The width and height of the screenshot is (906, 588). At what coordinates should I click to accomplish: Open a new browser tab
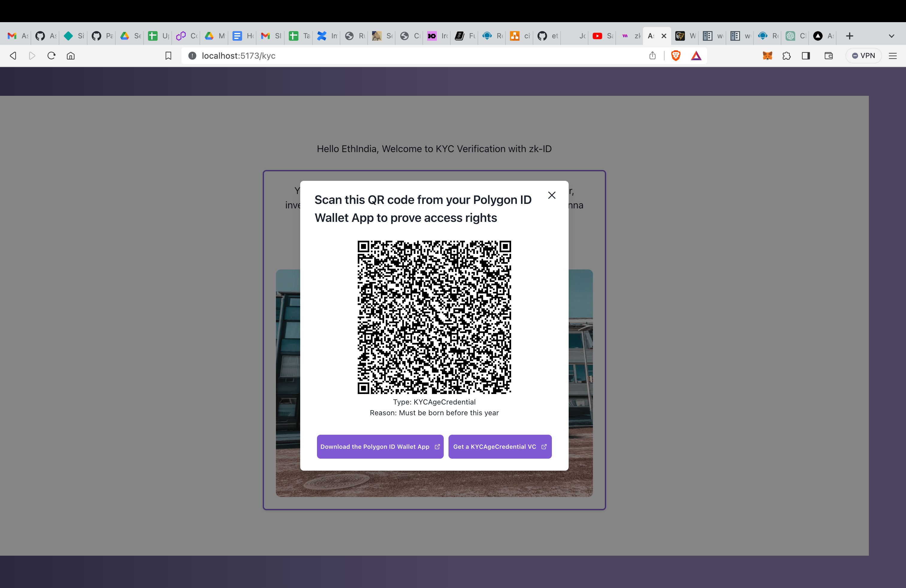tap(849, 36)
